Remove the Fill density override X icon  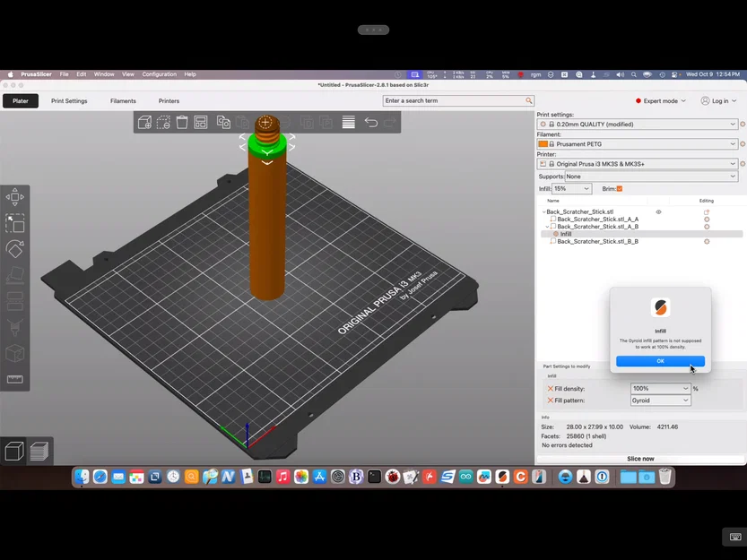(x=551, y=389)
